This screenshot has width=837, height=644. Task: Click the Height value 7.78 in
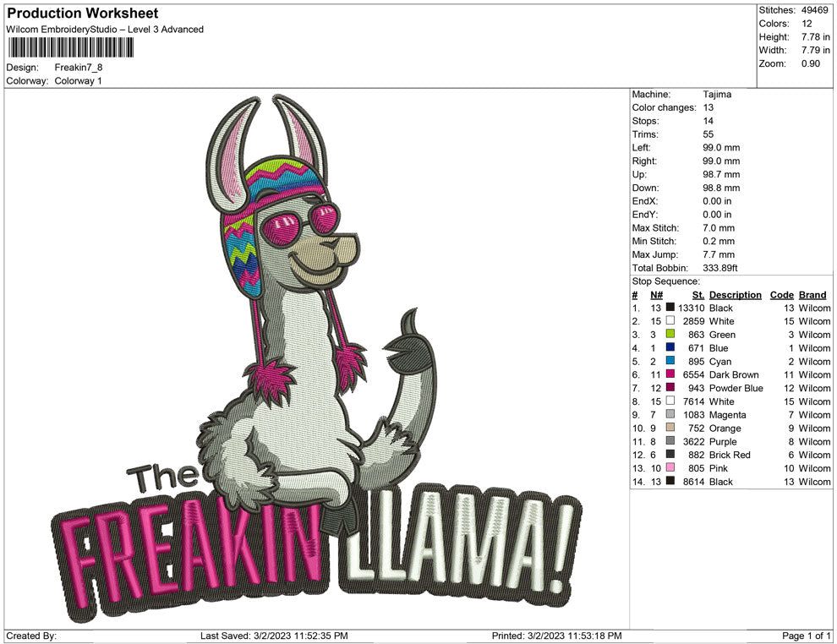[x=816, y=37]
